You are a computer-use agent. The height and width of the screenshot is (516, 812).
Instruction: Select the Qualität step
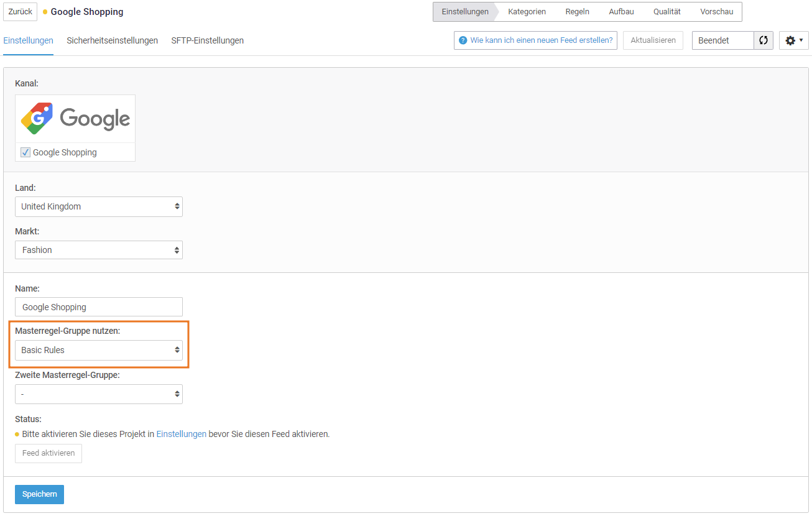(667, 12)
